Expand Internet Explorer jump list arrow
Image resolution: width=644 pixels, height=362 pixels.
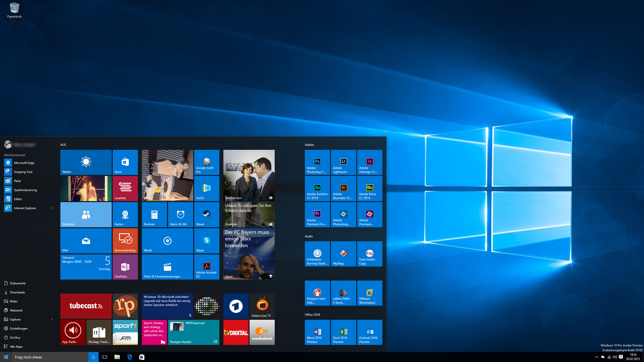pos(52,208)
